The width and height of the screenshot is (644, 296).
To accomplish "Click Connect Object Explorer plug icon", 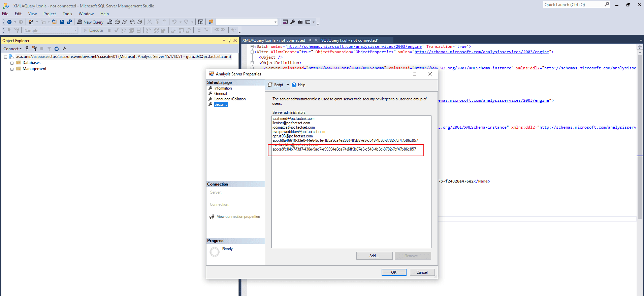I will [x=27, y=48].
